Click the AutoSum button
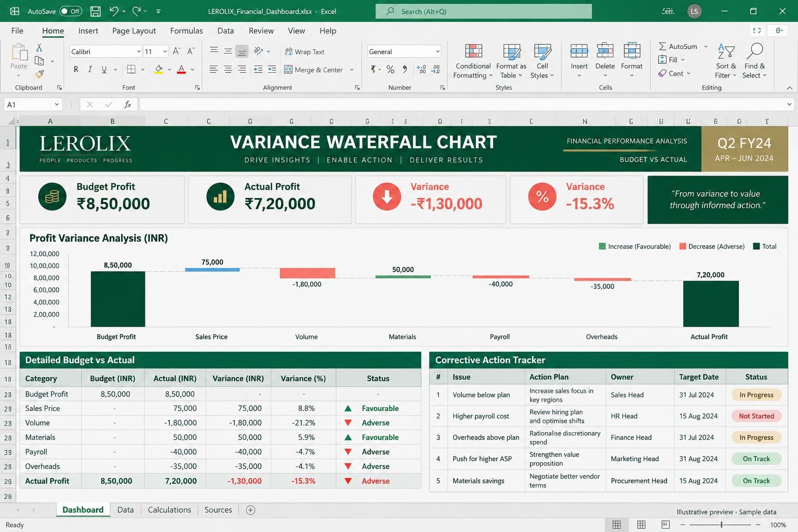This screenshot has width=798, height=532. [678, 46]
